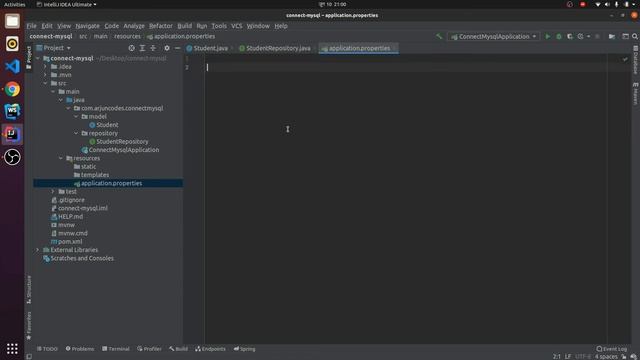Screen dimensions: 640x360
Task: Expand the test folder
Action: (x=53, y=191)
